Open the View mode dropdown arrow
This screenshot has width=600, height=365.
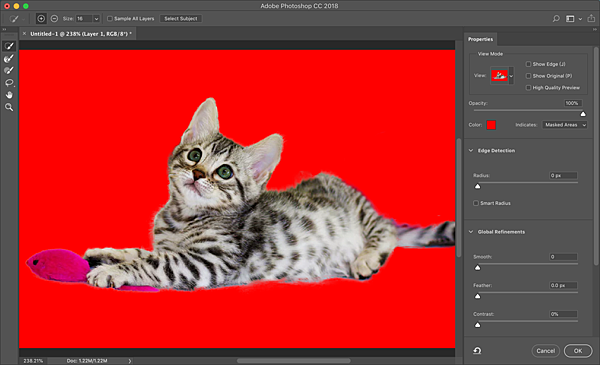coord(511,76)
